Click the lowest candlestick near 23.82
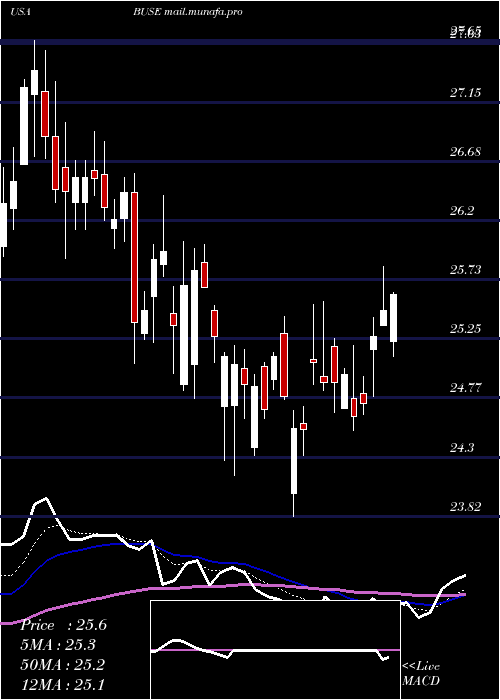This screenshot has width=500, height=700. (294, 461)
